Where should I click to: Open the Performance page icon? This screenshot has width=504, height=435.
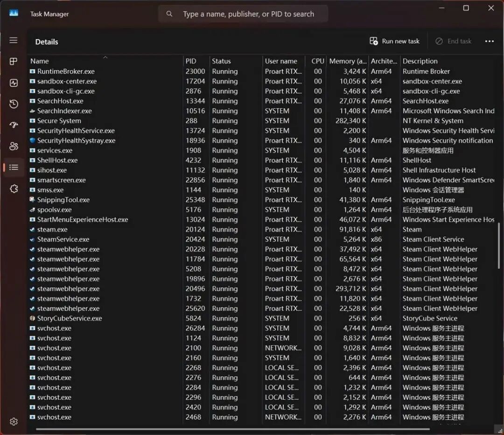[x=14, y=83]
